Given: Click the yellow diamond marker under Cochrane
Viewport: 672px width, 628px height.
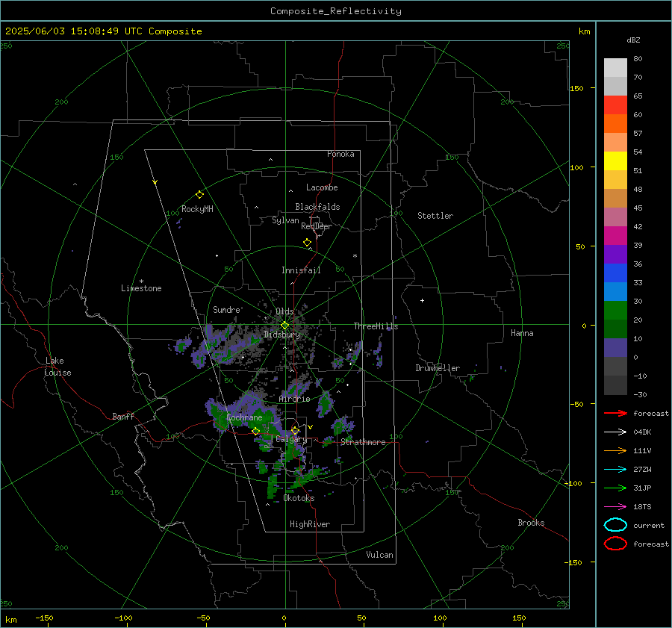Looking at the screenshot, I should (x=255, y=432).
